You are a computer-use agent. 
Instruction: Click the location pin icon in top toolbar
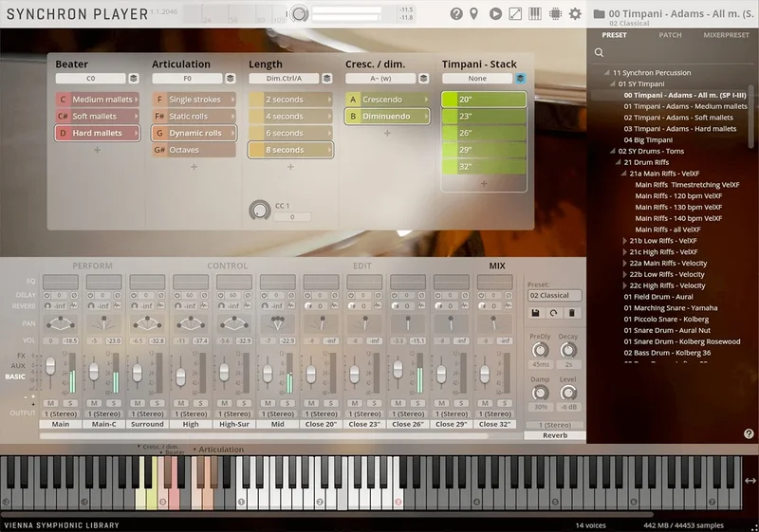coord(473,13)
